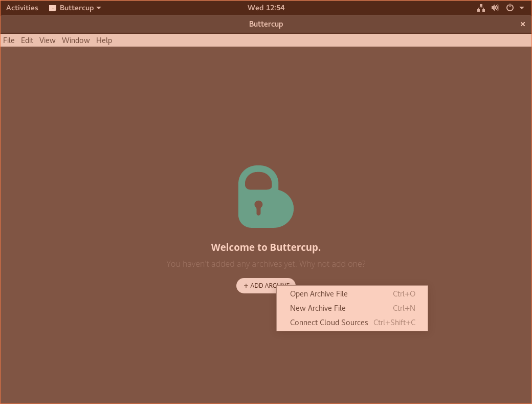Open the Edit menu

27,40
